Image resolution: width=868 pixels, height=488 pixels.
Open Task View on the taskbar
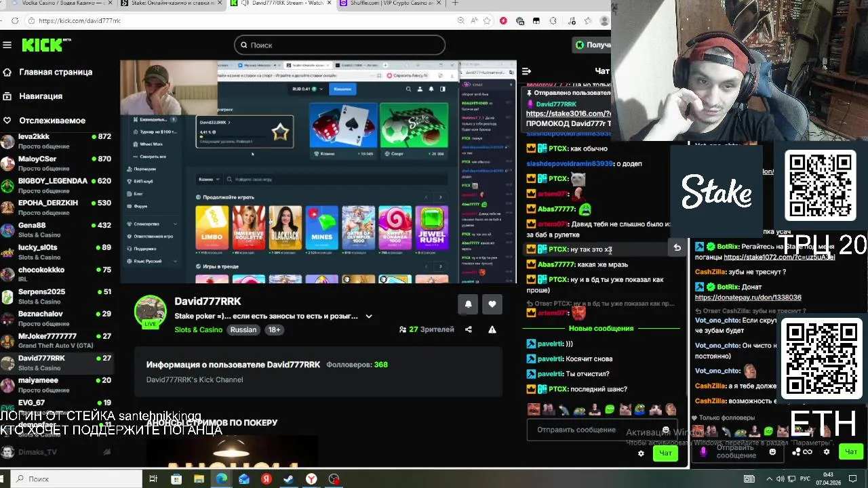153,479
